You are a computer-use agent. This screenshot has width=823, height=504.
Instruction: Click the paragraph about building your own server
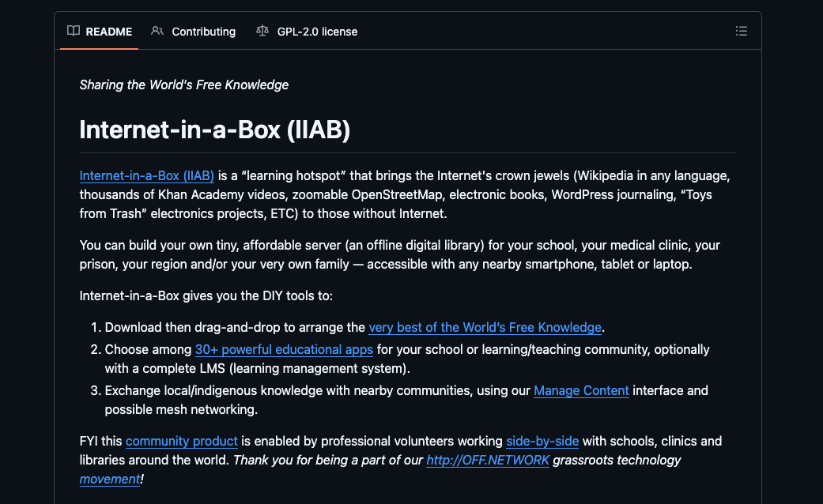(399, 255)
